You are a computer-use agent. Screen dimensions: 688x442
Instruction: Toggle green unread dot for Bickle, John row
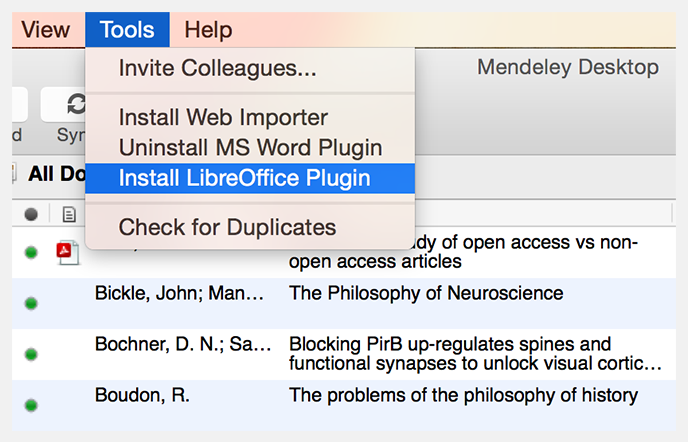coord(31,303)
